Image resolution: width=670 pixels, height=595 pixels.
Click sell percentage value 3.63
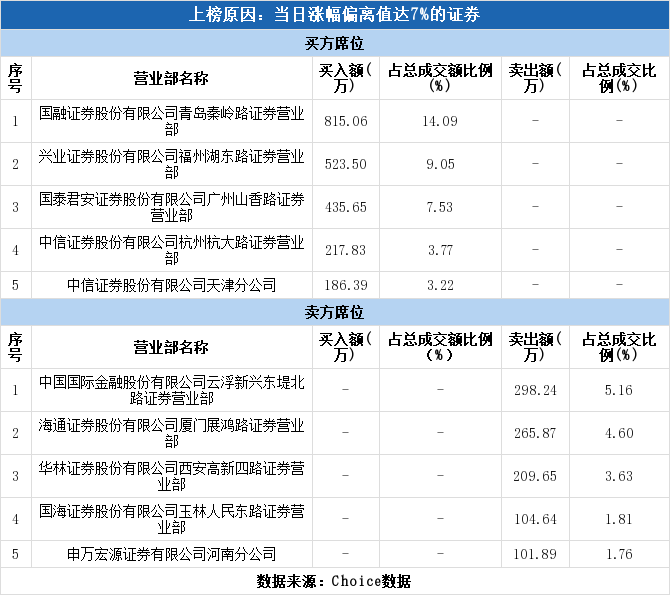point(619,476)
